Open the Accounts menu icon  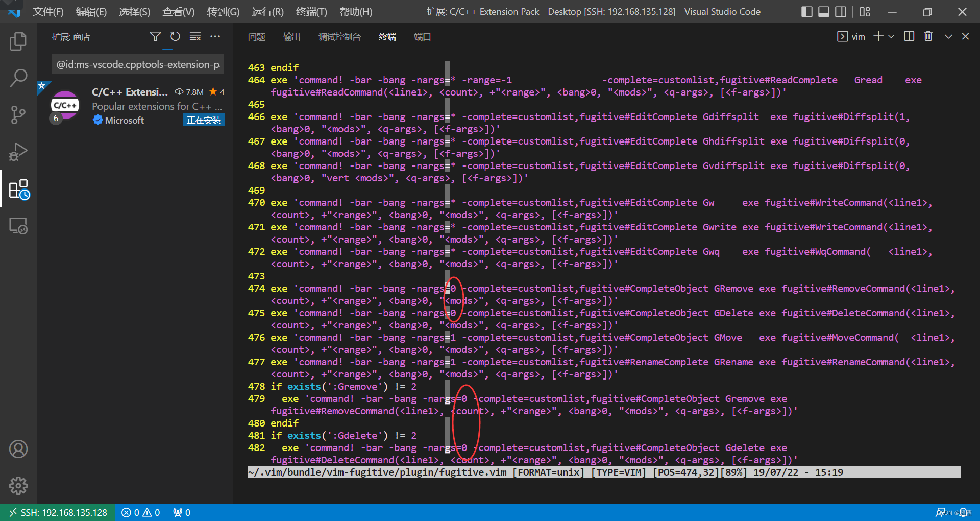[x=18, y=449]
